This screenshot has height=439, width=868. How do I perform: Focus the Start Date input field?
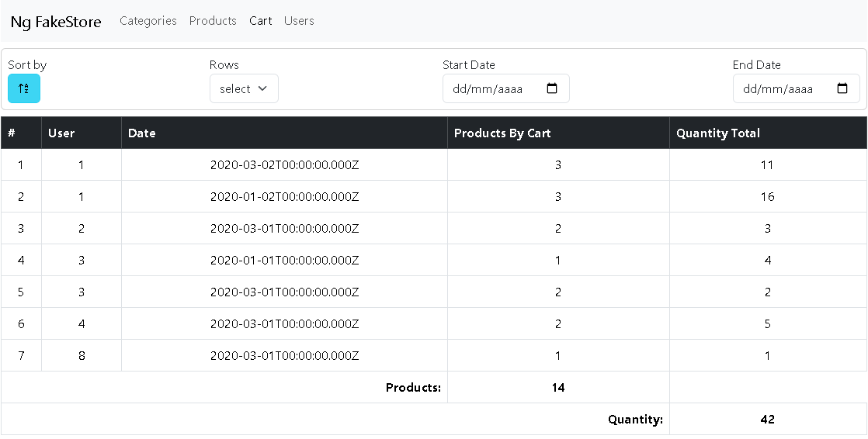click(x=493, y=88)
